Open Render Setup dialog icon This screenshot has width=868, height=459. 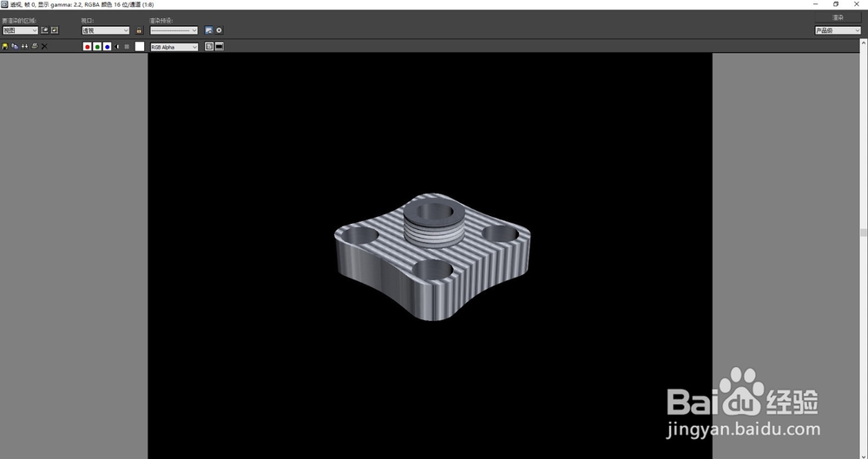coord(208,30)
